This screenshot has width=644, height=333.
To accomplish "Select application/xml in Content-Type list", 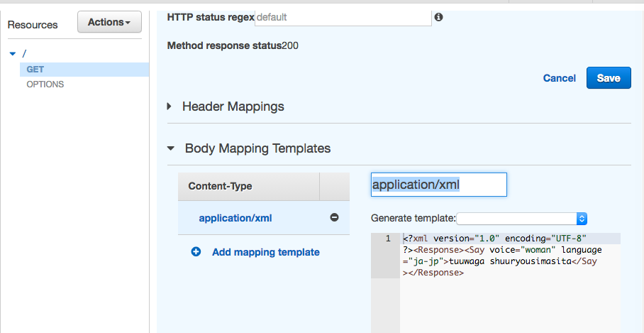I will tap(235, 218).
